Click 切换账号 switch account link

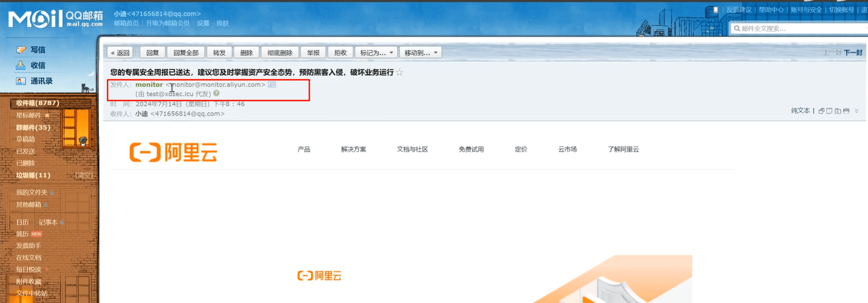click(842, 10)
